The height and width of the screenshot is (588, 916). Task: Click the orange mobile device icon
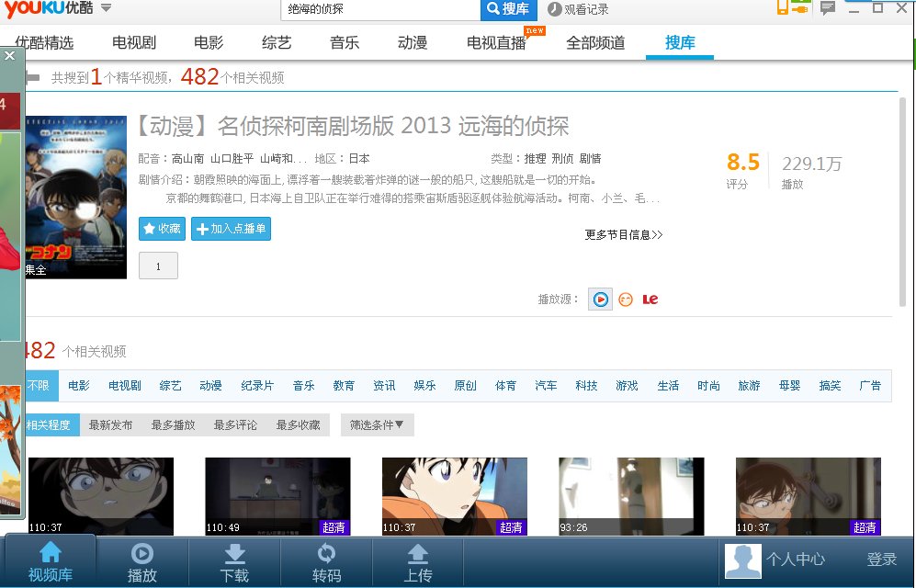point(783,7)
